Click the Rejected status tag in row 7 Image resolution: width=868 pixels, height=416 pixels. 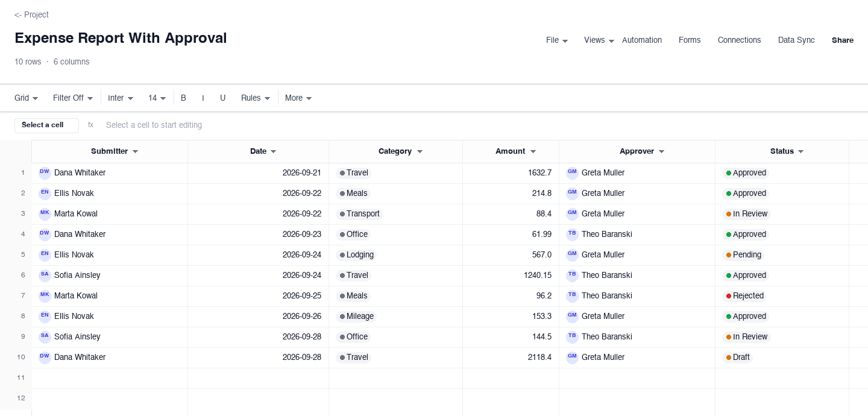(x=744, y=296)
